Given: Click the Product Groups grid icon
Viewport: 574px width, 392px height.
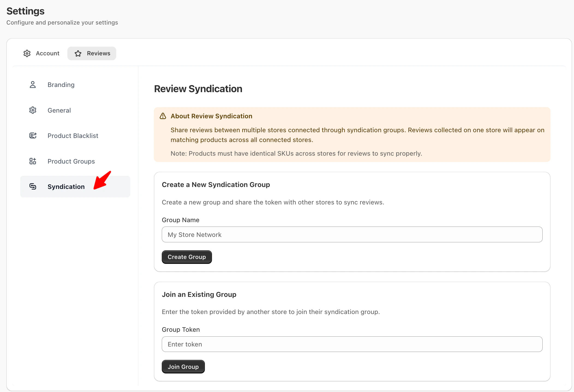Looking at the screenshot, I should (x=33, y=161).
